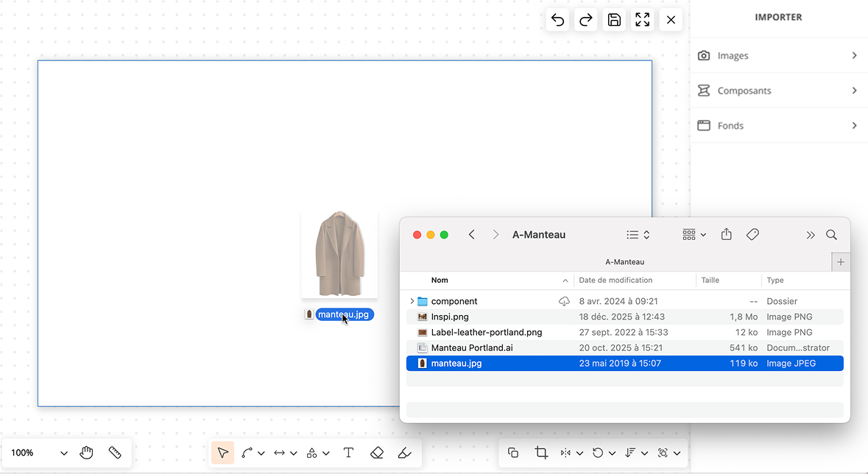The width and height of the screenshot is (868, 474).
Task: Select the Inspi.png file
Action: pos(450,316)
